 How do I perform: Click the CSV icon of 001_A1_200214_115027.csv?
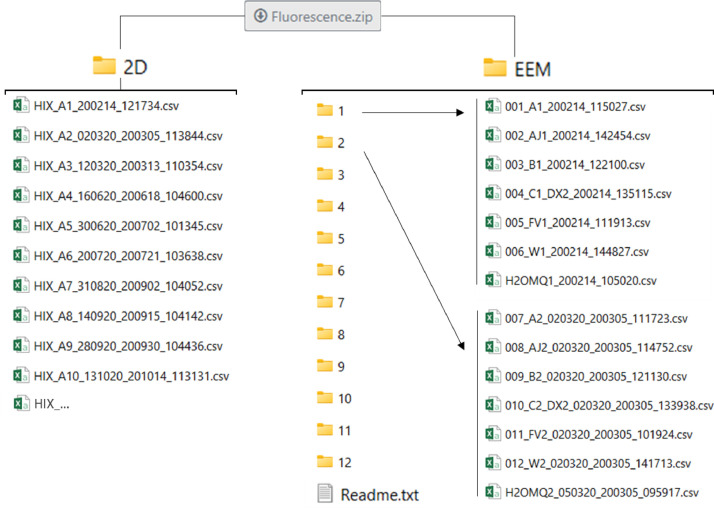[x=493, y=106]
